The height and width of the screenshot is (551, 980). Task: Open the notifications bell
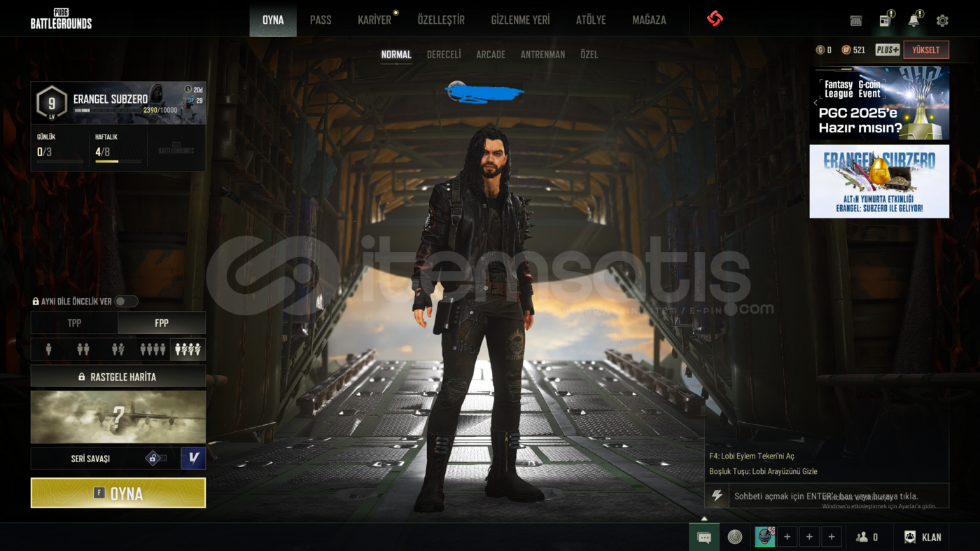(x=913, y=20)
